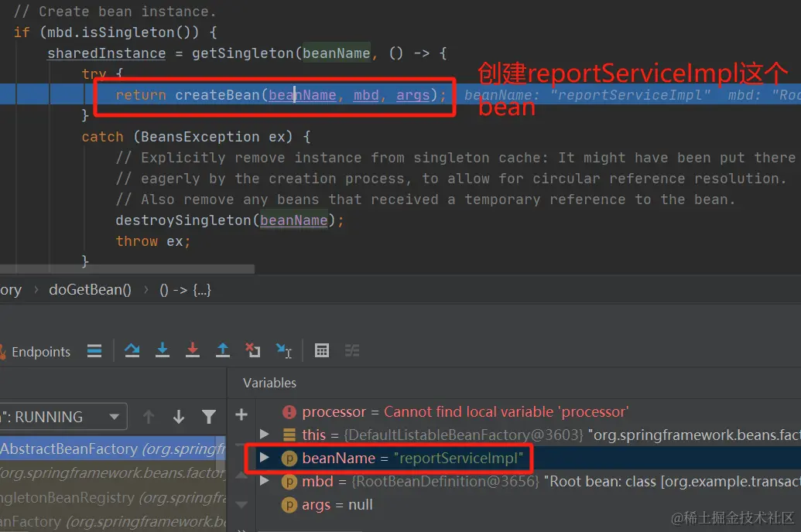801x532 pixels.
Task: Select the previous frame up arrow
Action: click(149, 417)
